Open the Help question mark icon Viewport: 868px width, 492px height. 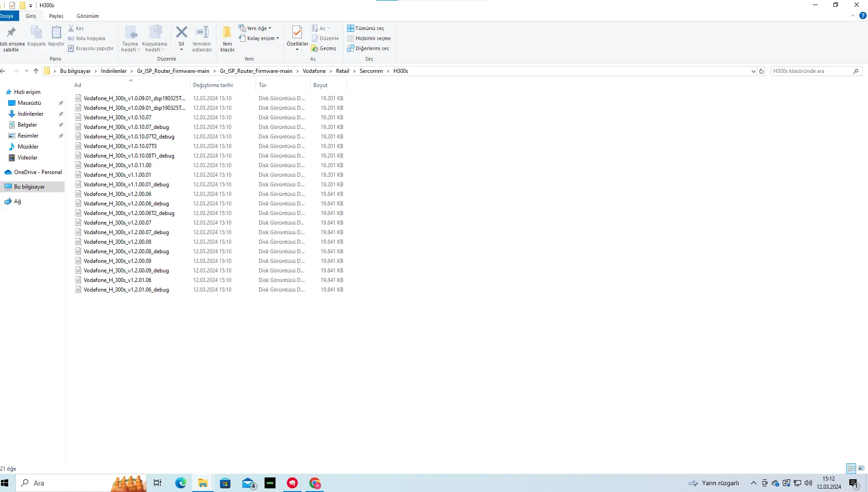[863, 15]
